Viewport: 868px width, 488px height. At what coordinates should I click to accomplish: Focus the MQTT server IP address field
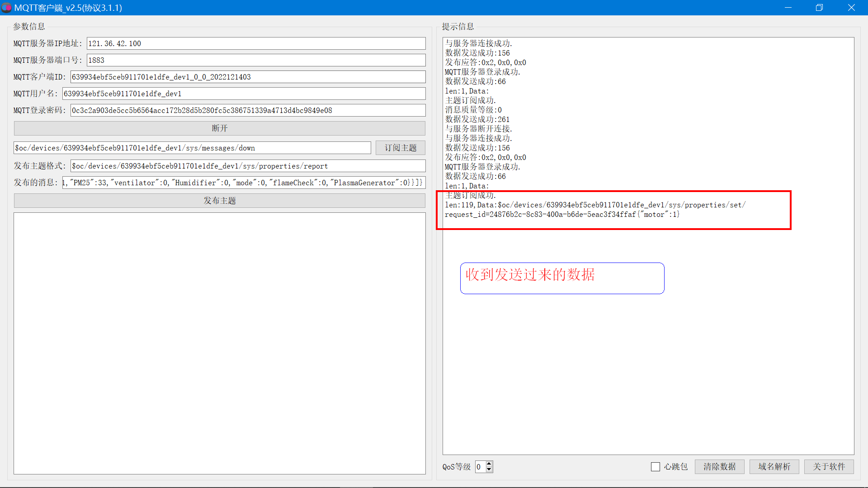256,43
